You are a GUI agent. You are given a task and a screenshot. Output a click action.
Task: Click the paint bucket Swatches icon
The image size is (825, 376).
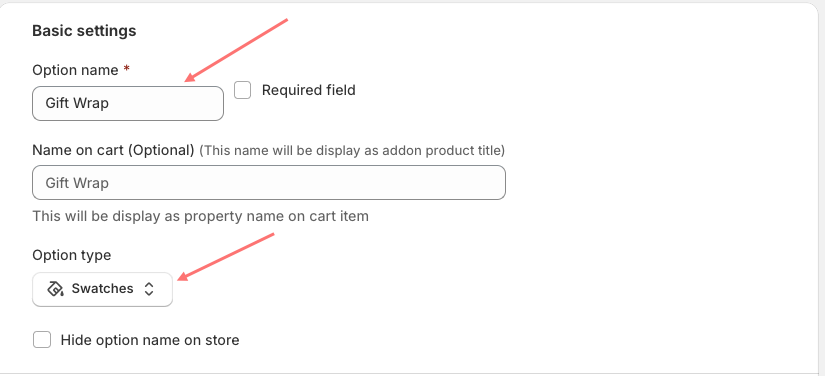(55, 289)
